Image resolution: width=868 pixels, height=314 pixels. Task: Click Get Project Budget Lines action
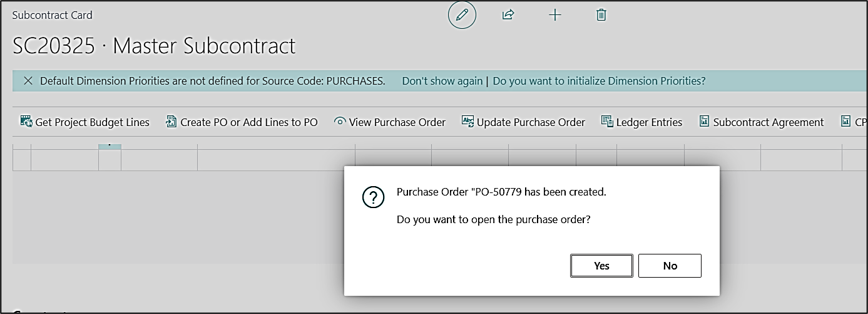point(85,122)
